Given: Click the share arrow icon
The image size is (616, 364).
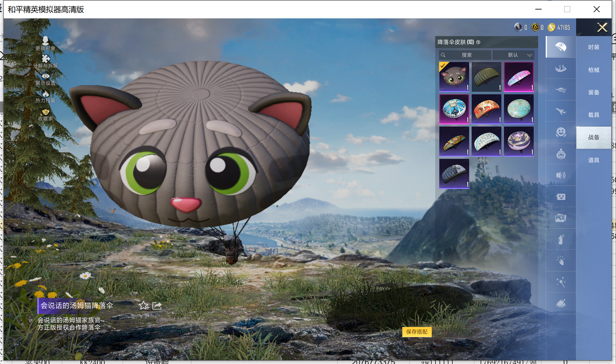Looking at the screenshot, I should tap(157, 305).
